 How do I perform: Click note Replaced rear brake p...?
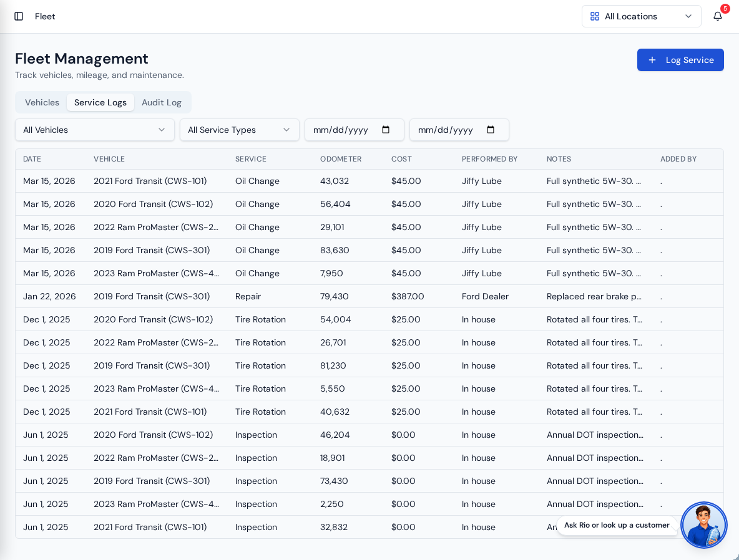[594, 296]
